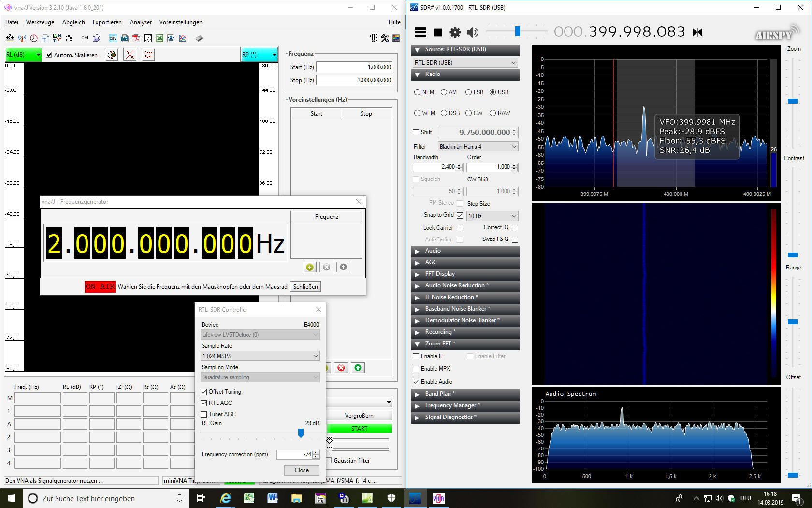
Task: Export data as CSV icon
Action: (113, 38)
